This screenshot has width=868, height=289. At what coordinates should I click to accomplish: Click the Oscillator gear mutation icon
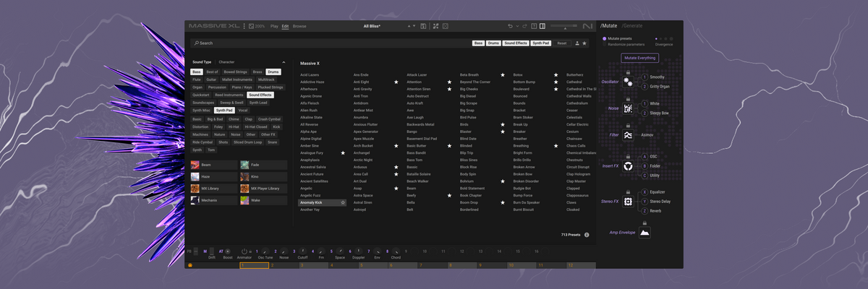(x=628, y=82)
